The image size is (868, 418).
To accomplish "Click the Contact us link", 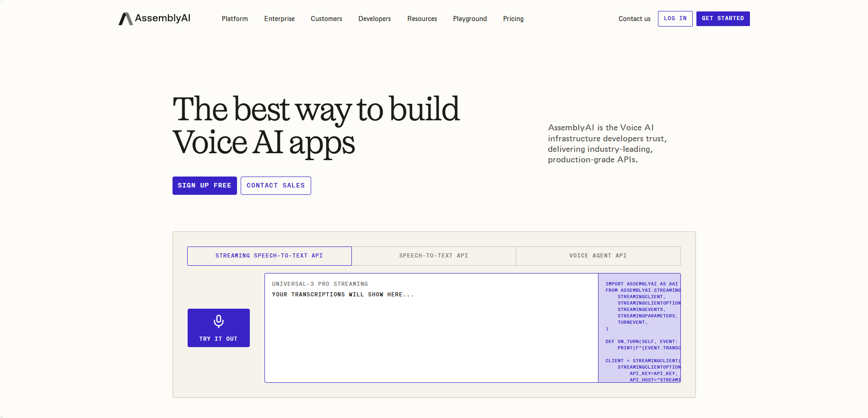I will [634, 19].
